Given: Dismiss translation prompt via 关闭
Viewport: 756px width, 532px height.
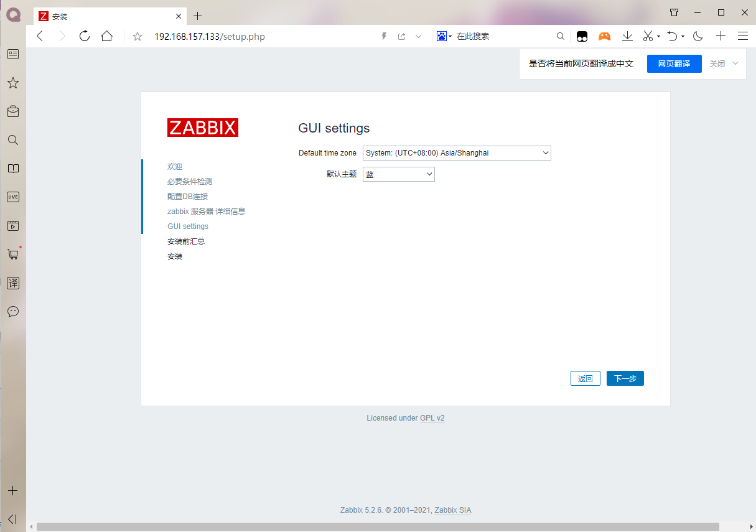Looking at the screenshot, I should (717, 63).
